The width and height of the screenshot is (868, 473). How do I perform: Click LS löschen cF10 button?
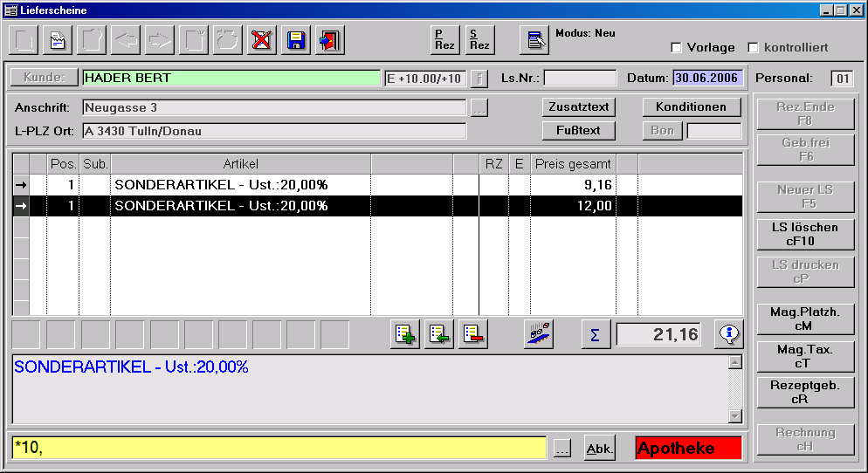(805, 234)
